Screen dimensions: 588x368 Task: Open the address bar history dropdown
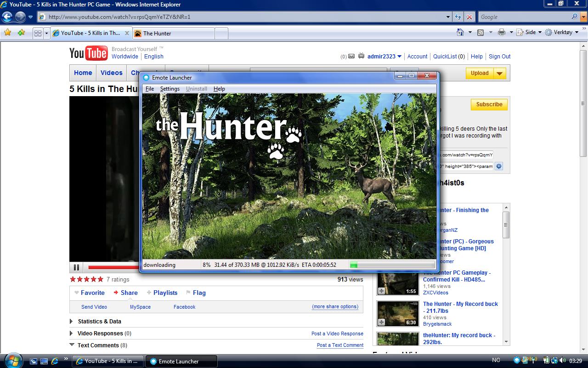click(448, 17)
